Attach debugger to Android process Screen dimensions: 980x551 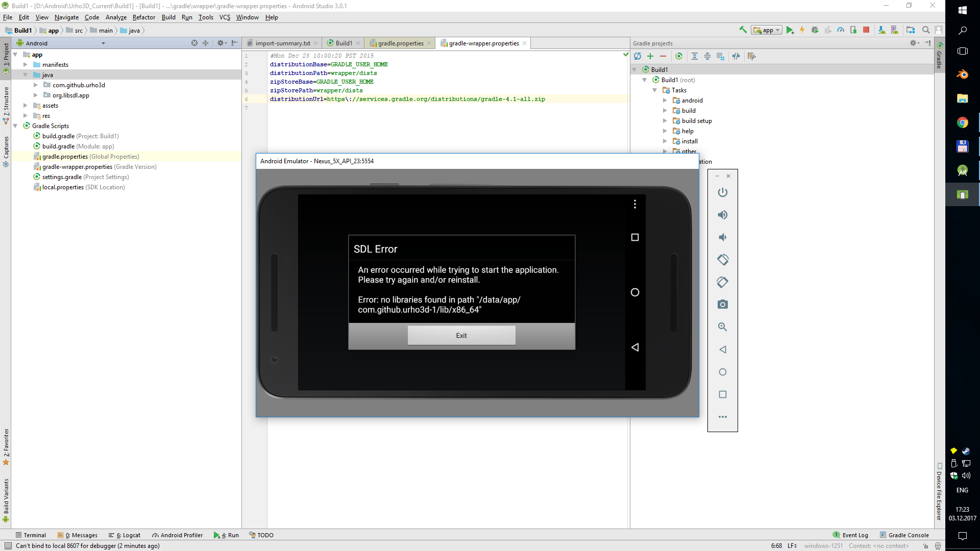pyautogui.click(x=853, y=30)
